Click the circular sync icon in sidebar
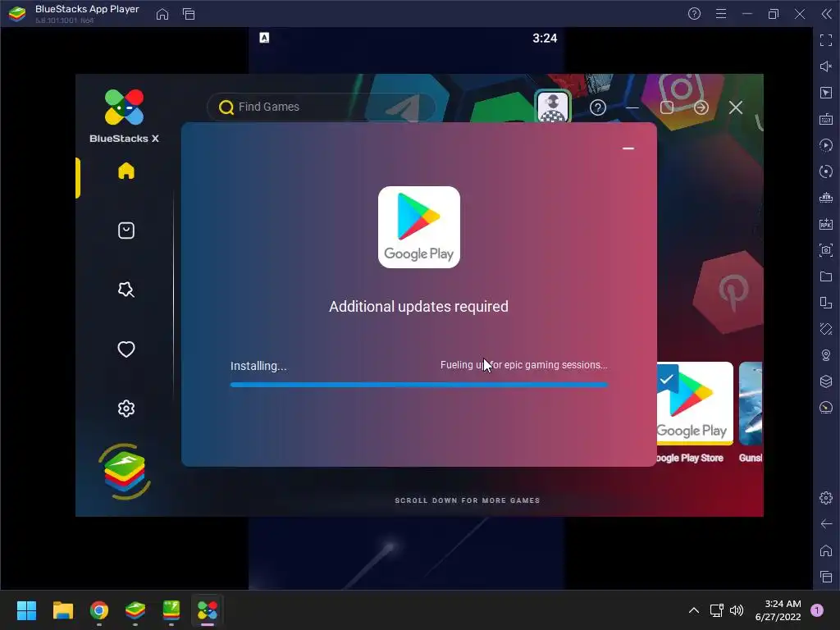 pyautogui.click(x=826, y=171)
